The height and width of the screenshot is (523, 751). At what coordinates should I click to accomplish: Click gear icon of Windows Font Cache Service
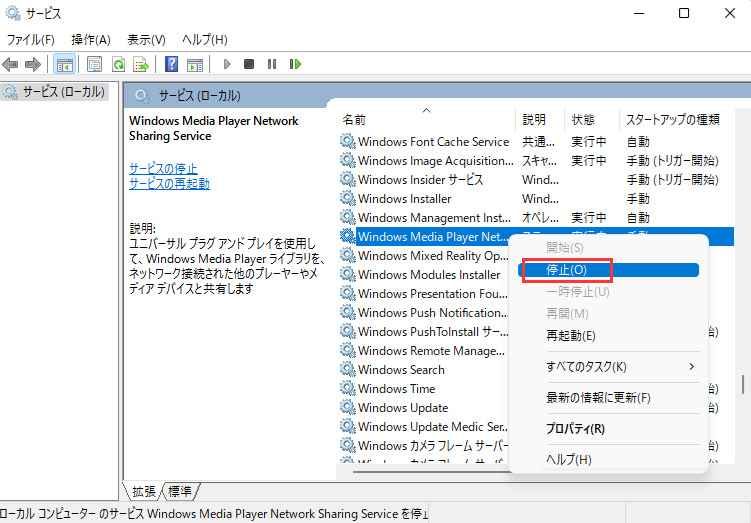(x=348, y=141)
